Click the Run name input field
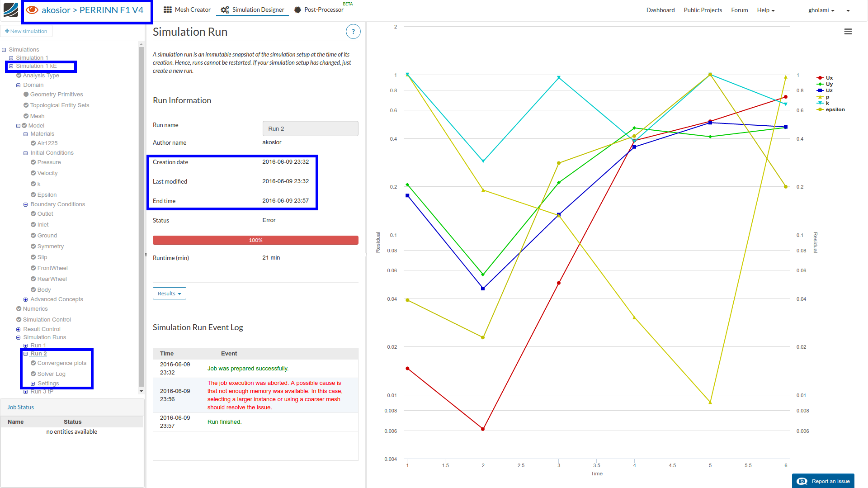Image resolution: width=868 pixels, height=488 pixels. [310, 128]
